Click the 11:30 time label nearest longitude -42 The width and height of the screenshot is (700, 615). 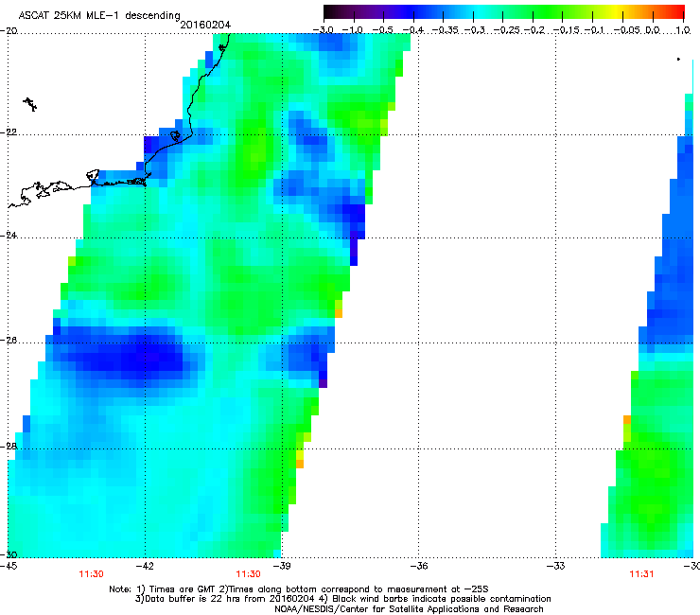(x=91, y=574)
